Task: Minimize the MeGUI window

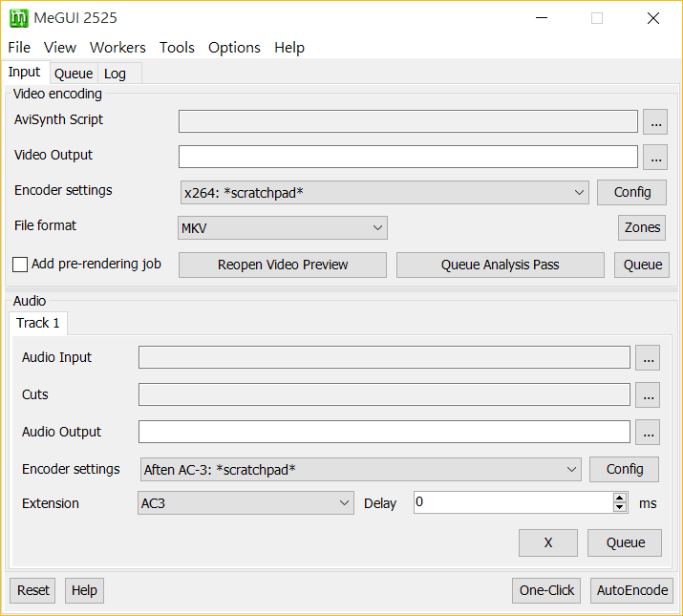Action: click(x=542, y=18)
